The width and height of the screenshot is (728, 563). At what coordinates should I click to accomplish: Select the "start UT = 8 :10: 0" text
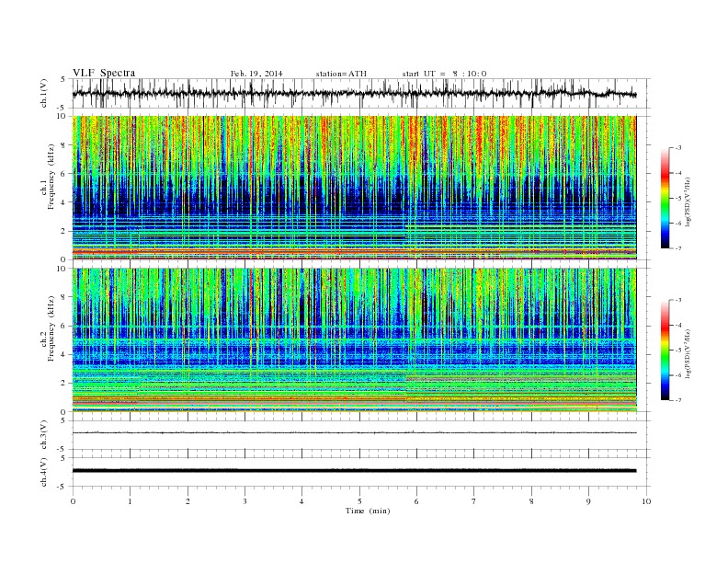pyautogui.click(x=444, y=74)
